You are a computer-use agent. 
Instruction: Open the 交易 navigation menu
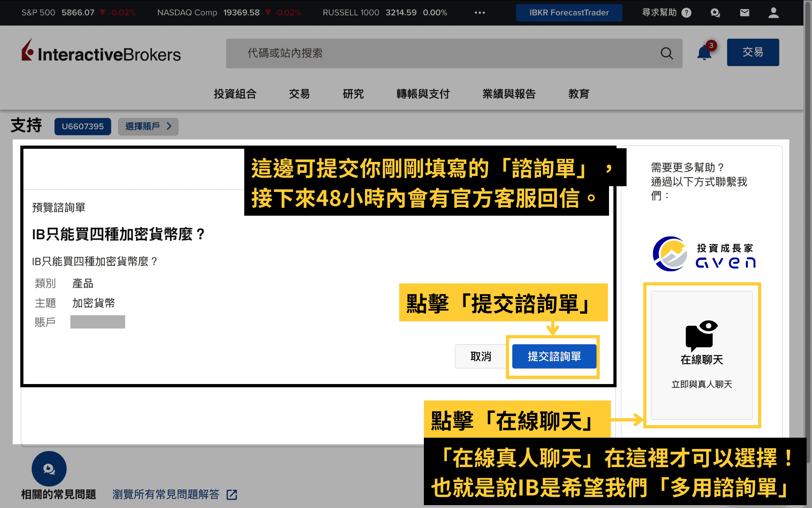click(x=299, y=94)
